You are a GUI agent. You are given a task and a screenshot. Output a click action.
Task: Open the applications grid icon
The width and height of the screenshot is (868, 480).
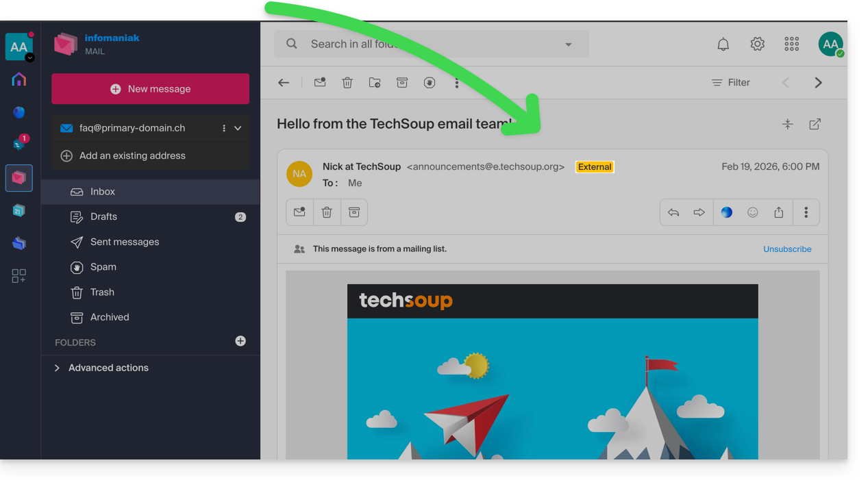(792, 45)
